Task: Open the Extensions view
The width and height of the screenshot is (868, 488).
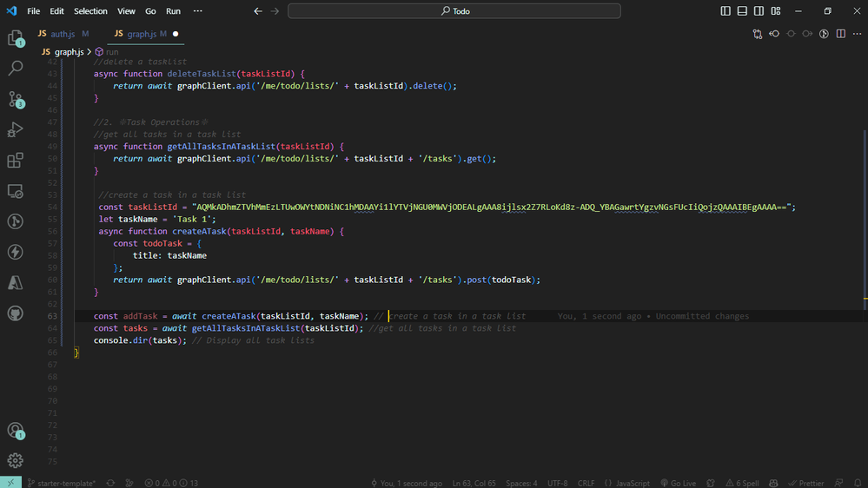Action: 16,161
